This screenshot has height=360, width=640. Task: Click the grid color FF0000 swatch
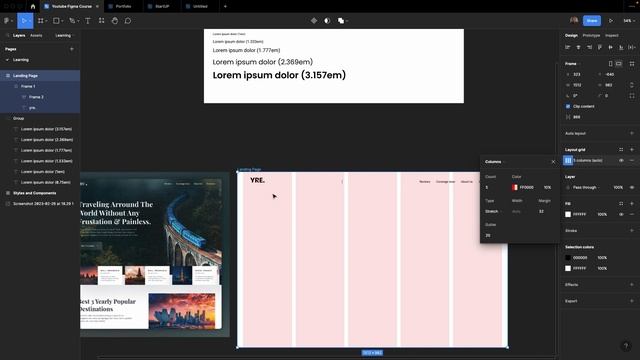(515, 187)
